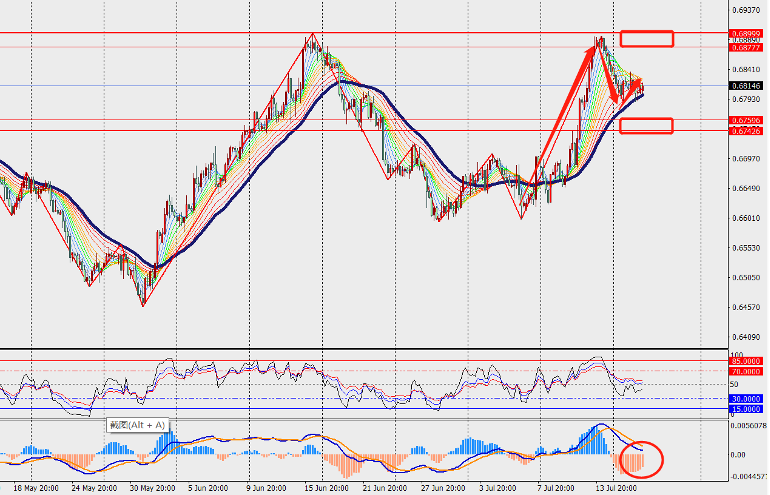Click the 24 May 20:00 time label
Viewport: 770px width, 495px height.
[x=94, y=488]
